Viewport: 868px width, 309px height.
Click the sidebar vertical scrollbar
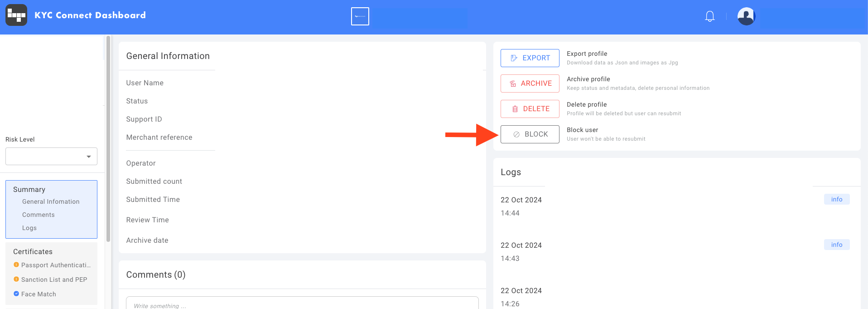coord(108,138)
